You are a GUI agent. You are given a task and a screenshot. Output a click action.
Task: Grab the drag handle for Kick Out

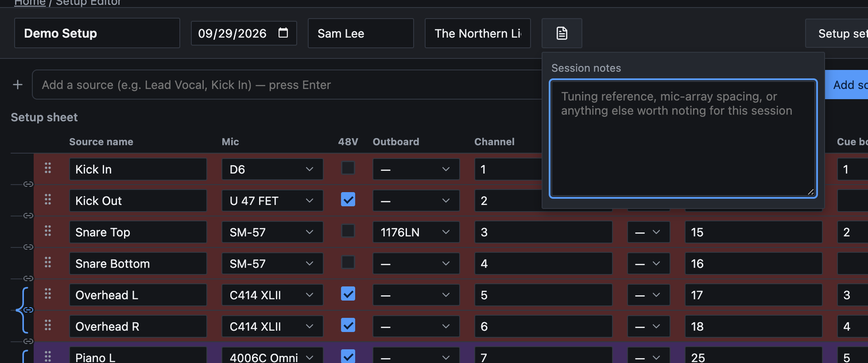click(x=48, y=200)
